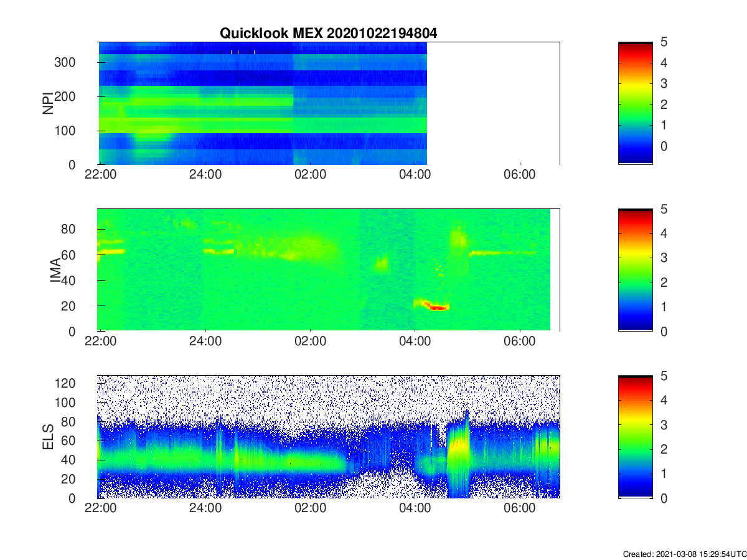Click the 1 label on ELS colorbar

[x=664, y=474]
